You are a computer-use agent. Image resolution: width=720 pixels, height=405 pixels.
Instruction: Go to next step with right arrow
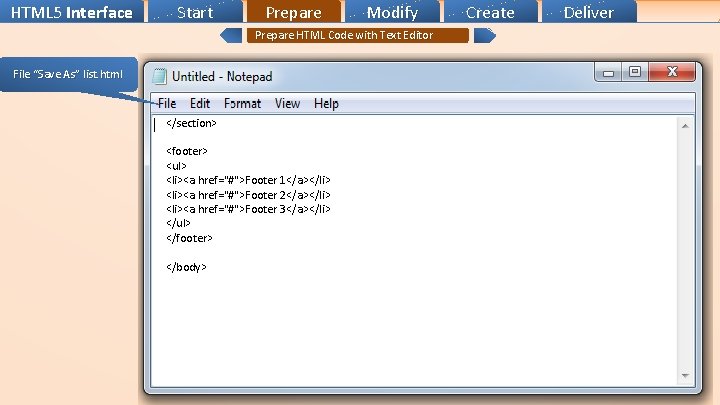click(x=485, y=35)
